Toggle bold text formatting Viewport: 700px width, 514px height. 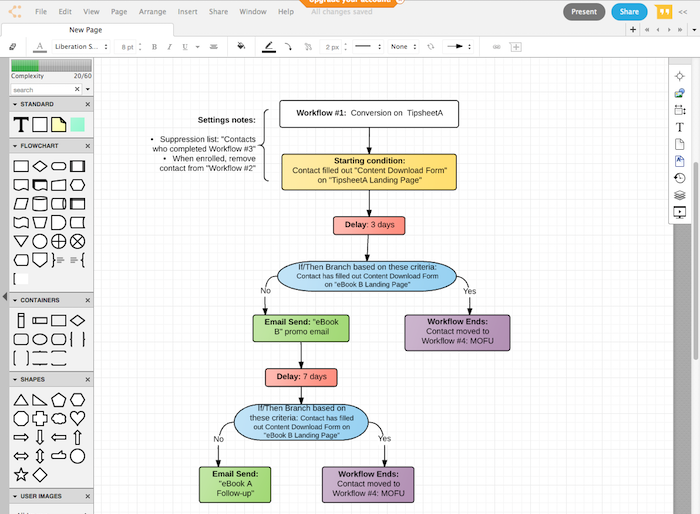154,46
